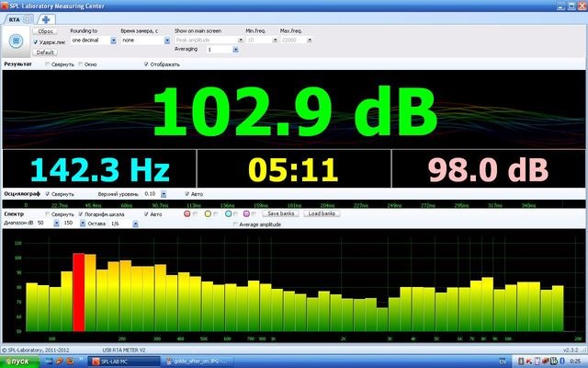Click the EN language indicator
Screen dimensions: 588x368
click(503, 362)
